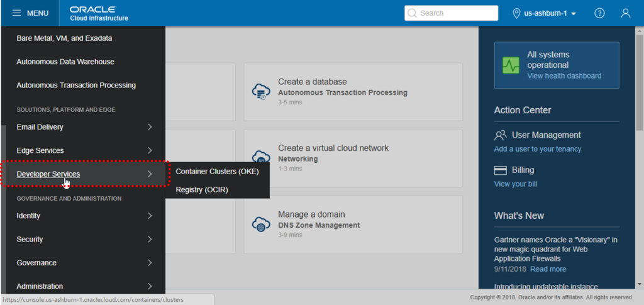644x305 pixels.
Task: Click View health dashboard link
Action: pos(564,75)
